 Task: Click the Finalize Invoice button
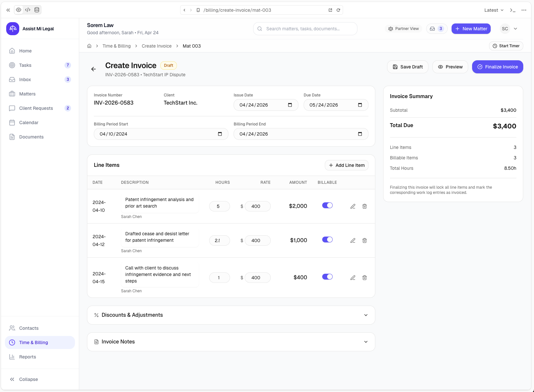point(498,67)
